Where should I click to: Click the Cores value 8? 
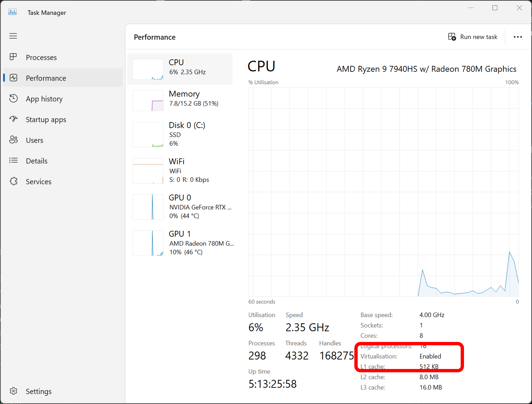[x=421, y=336]
